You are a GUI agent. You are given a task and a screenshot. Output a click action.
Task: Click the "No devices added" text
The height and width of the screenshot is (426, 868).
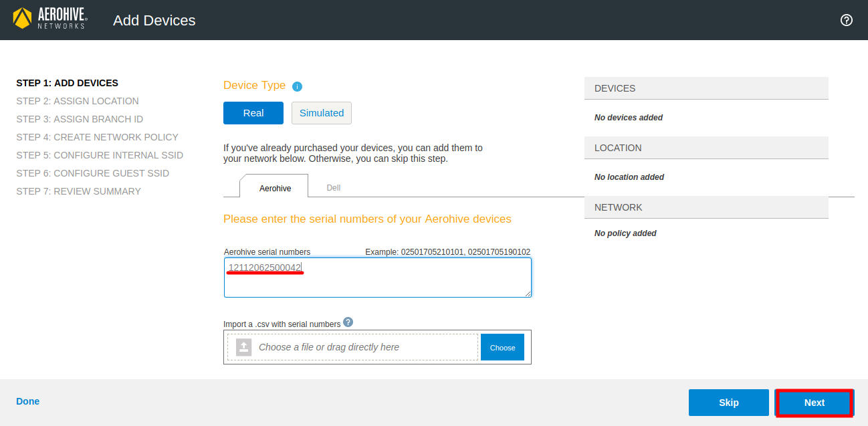[629, 118]
